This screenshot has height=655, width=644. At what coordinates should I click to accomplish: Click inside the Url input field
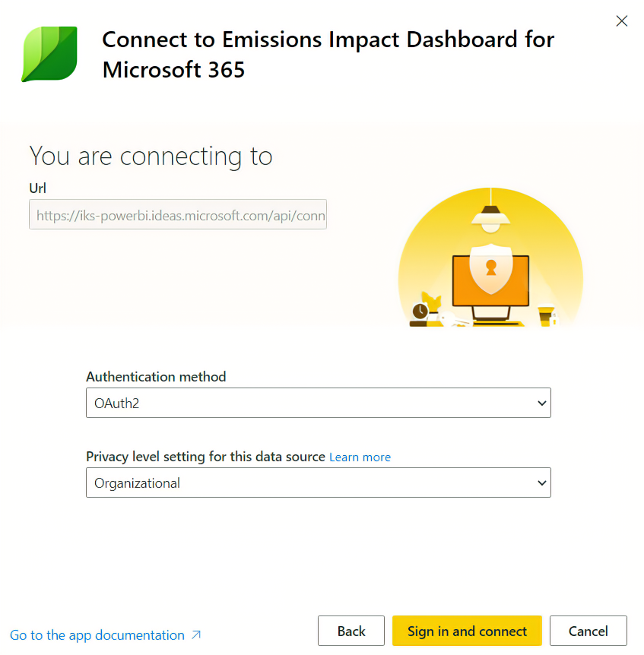[178, 214]
